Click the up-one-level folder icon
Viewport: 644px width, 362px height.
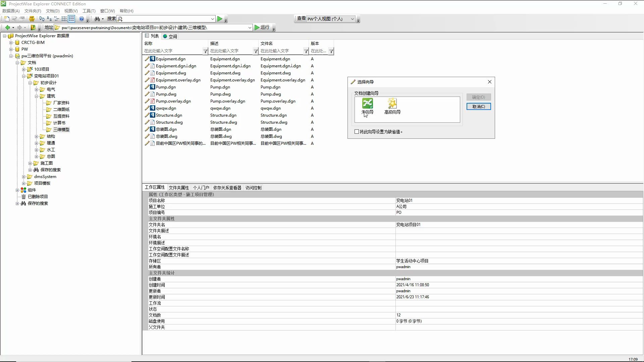tap(33, 27)
